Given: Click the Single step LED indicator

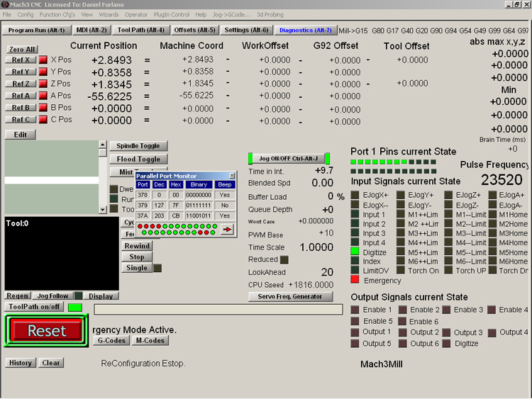Looking at the screenshot, I should 157,268.
